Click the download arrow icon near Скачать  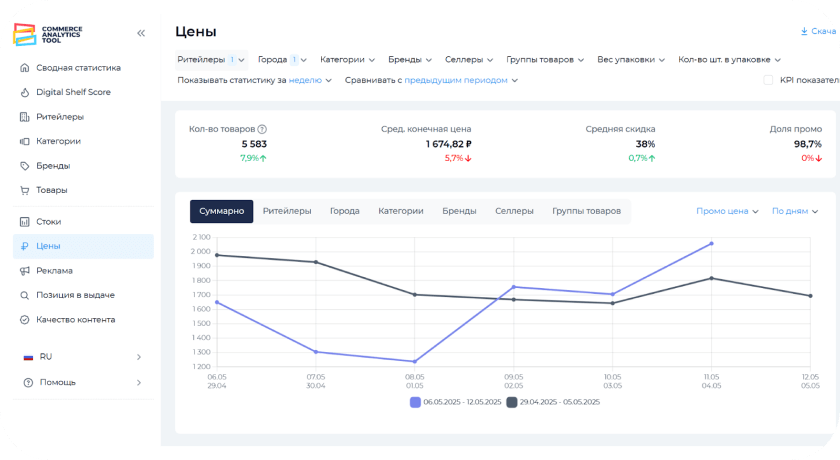[804, 31]
